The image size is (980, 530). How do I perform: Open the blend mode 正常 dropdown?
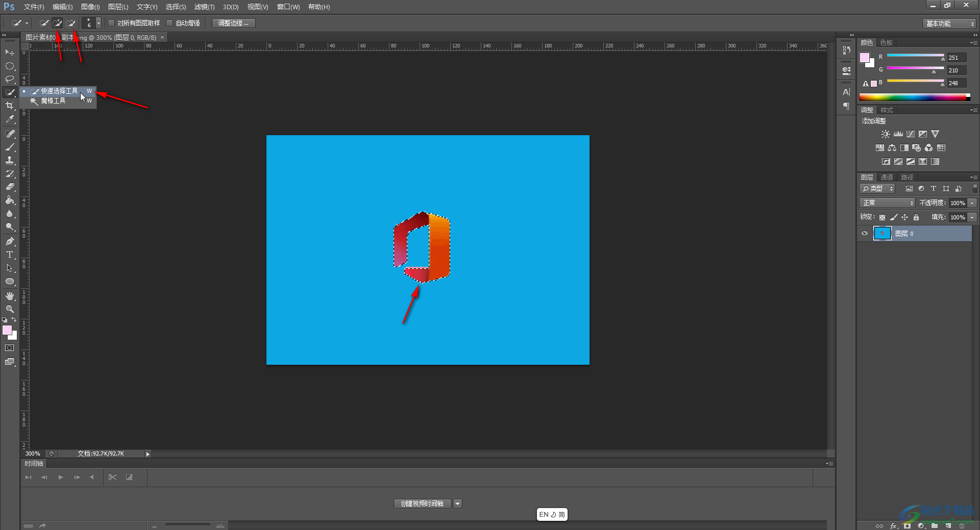(x=887, y=203)
